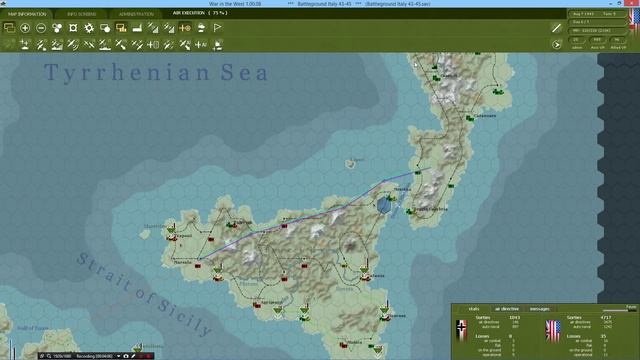Click the Axis VP counter

pyautogui.click(x=597, y=40)
